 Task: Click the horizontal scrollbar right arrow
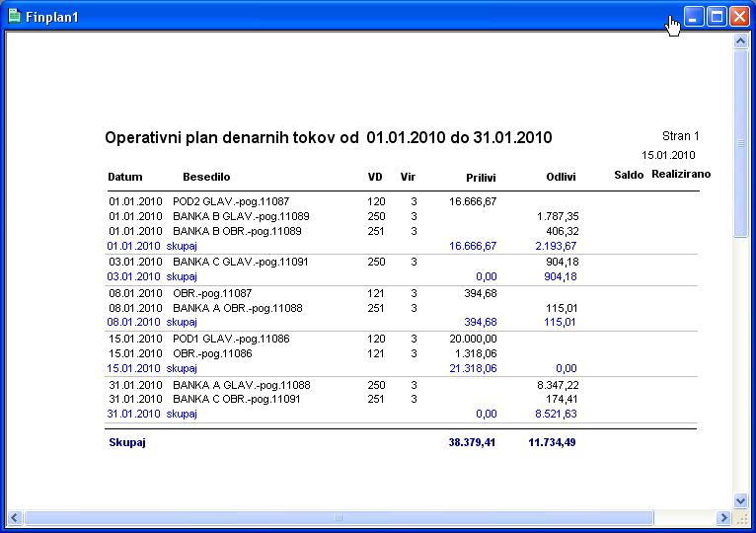click(x=723, y=517)
